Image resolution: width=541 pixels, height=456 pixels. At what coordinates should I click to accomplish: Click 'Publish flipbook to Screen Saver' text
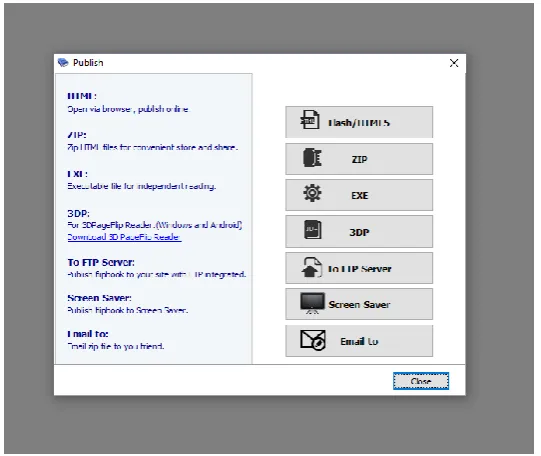tap(128, 310)
